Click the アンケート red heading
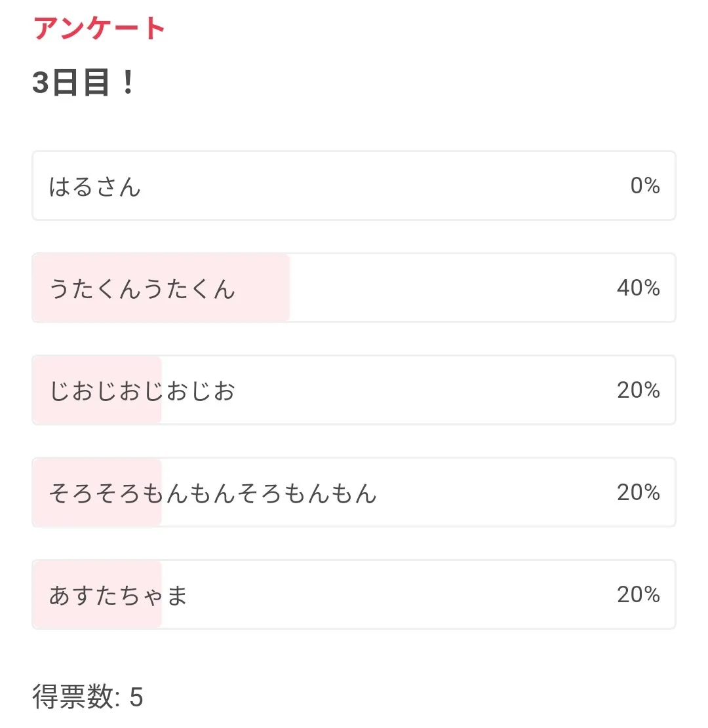The width and height of the screenshot is (708, 728). tap(99, 29)
